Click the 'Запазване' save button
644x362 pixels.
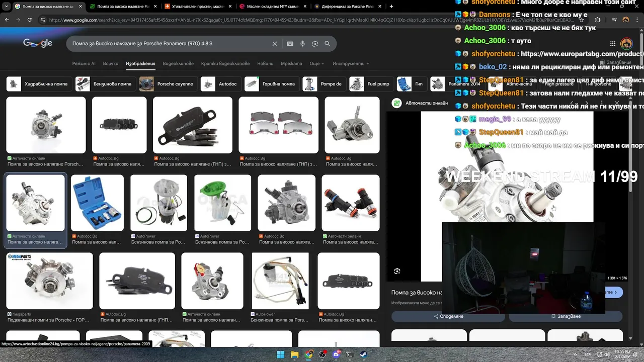566,316
